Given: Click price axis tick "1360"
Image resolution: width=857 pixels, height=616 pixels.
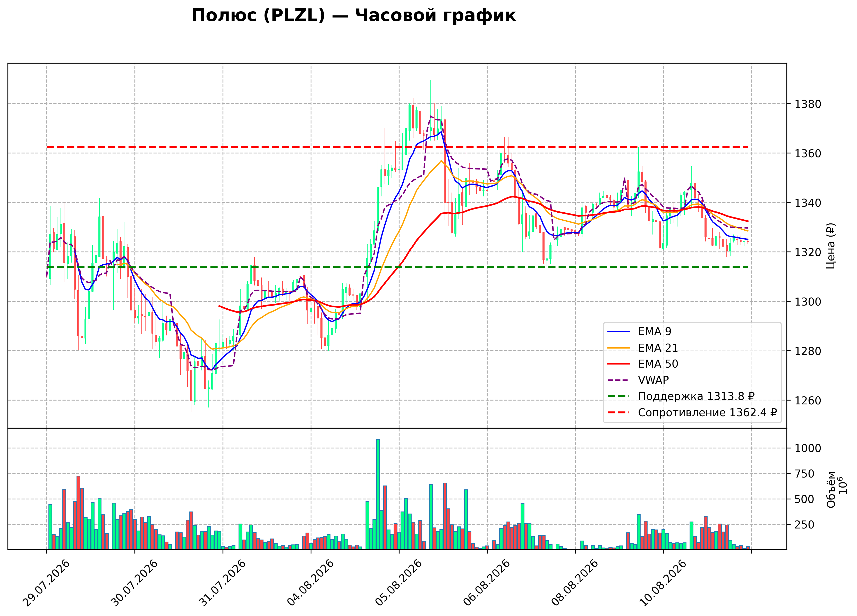Looking at the screenshot, I should point(808,154).
